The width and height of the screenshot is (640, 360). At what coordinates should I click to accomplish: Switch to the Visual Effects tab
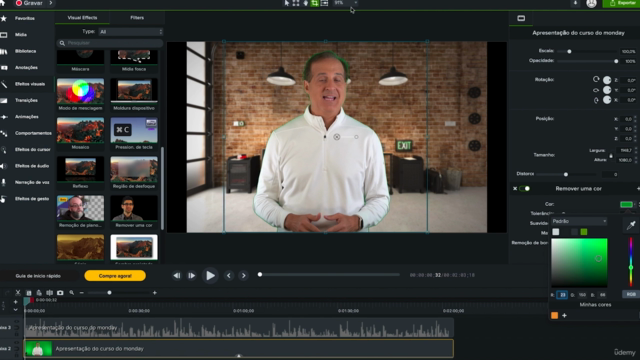82,18
